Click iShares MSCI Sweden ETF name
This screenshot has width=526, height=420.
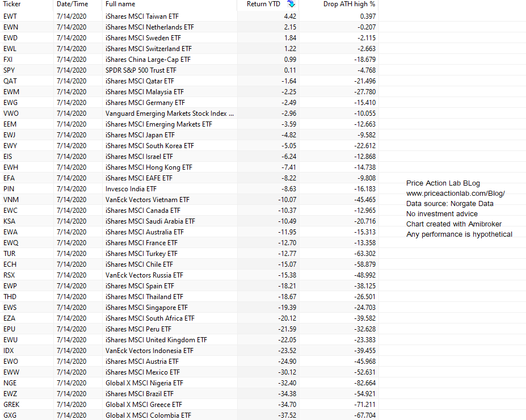143,38
